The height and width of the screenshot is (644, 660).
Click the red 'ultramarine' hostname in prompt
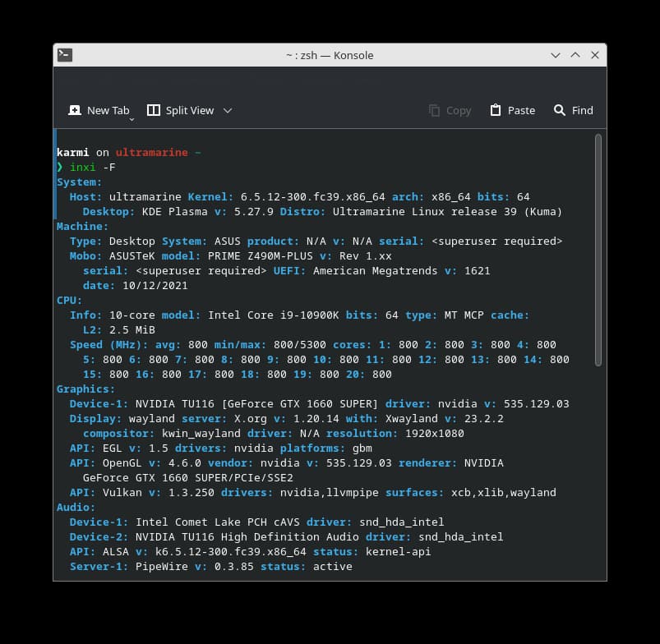[x=151, y=152]
